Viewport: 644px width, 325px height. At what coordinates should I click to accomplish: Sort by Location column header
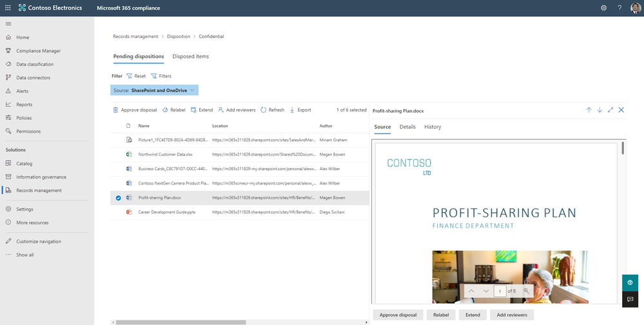click(220, 126)
